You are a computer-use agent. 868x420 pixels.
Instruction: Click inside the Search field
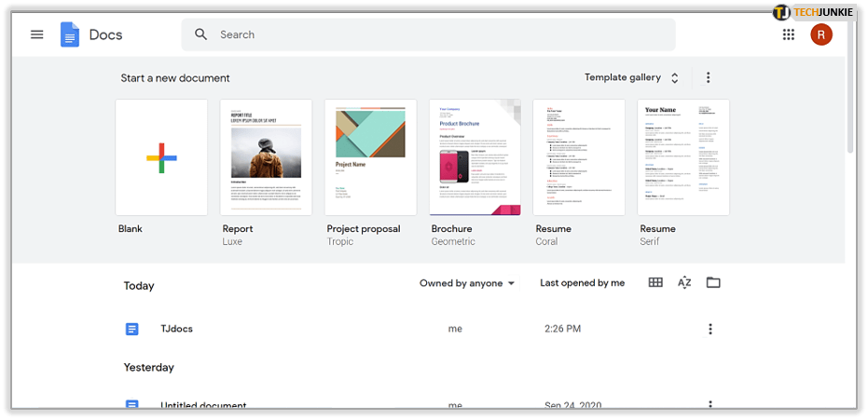[438, 34]
